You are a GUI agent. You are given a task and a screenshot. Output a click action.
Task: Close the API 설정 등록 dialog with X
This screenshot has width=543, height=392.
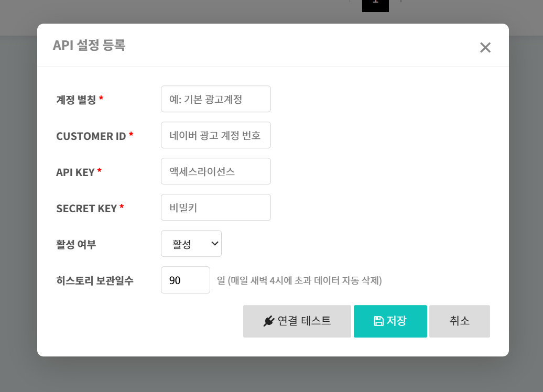coord(485,48)
